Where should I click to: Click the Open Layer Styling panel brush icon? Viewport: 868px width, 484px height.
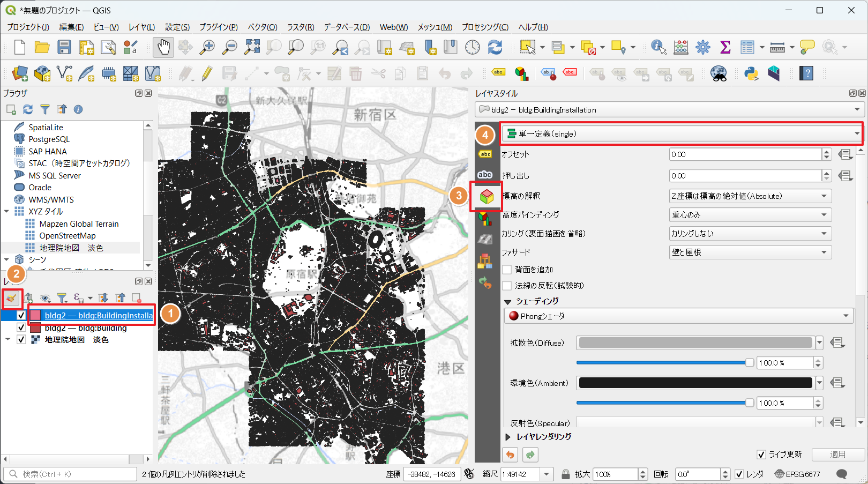11,298
